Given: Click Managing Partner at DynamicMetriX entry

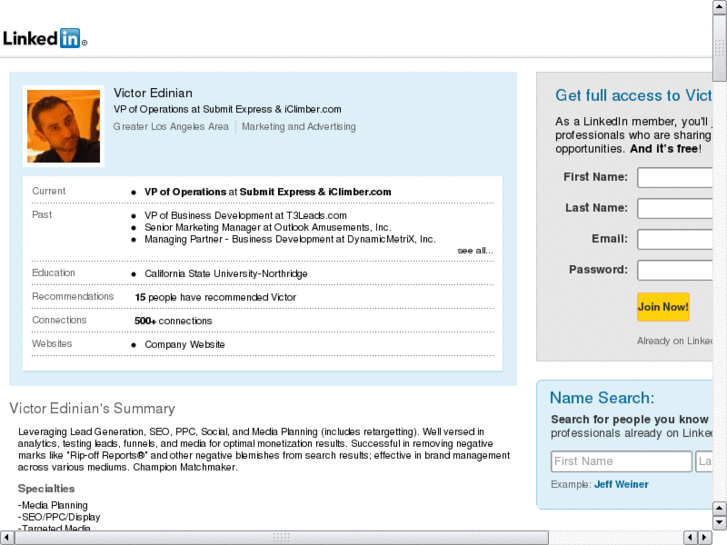Looking at the screenshot, I should pyautogui.click(x=290, y=239).
